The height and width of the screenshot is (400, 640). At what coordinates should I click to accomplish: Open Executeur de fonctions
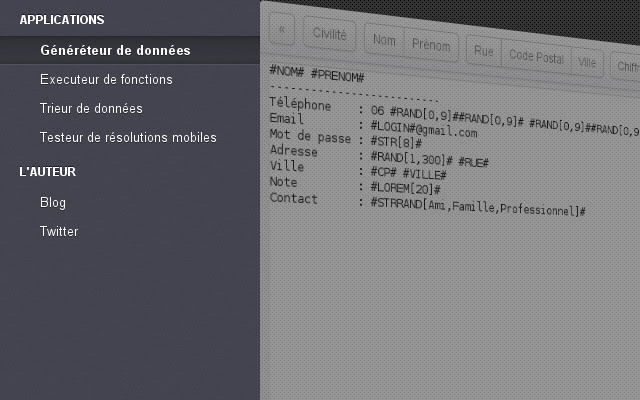pos(106,79)
